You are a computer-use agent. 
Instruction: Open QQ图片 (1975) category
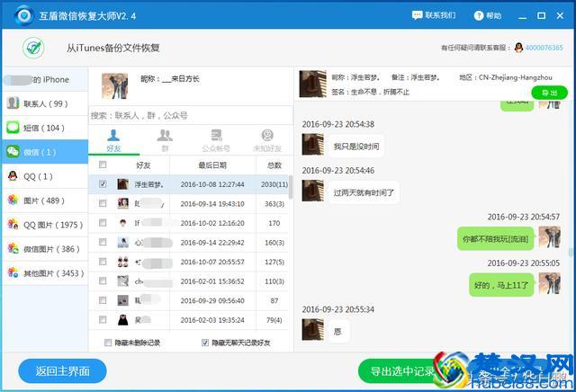coord(45,225)
